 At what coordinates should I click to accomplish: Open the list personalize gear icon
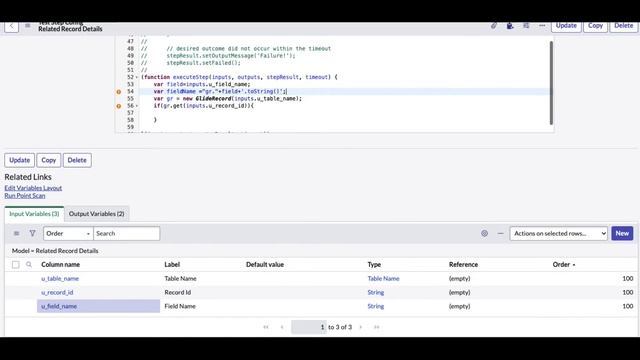pos(484,233)
